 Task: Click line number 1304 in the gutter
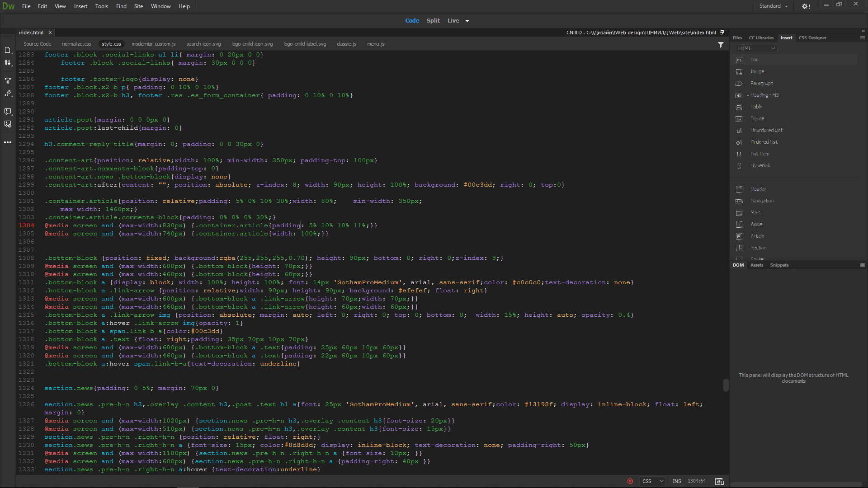[x=26, y=225]
